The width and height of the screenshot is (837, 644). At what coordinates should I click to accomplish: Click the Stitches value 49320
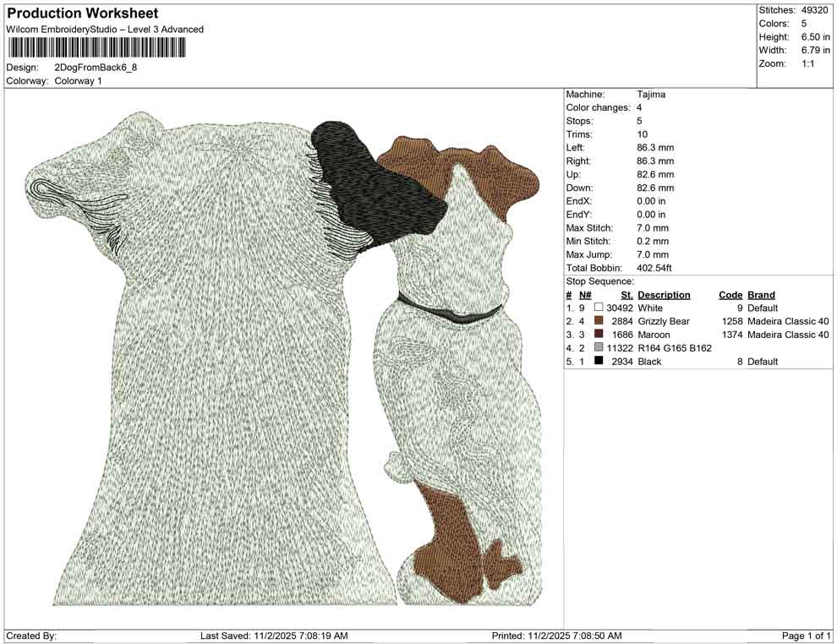pos(814,10)
